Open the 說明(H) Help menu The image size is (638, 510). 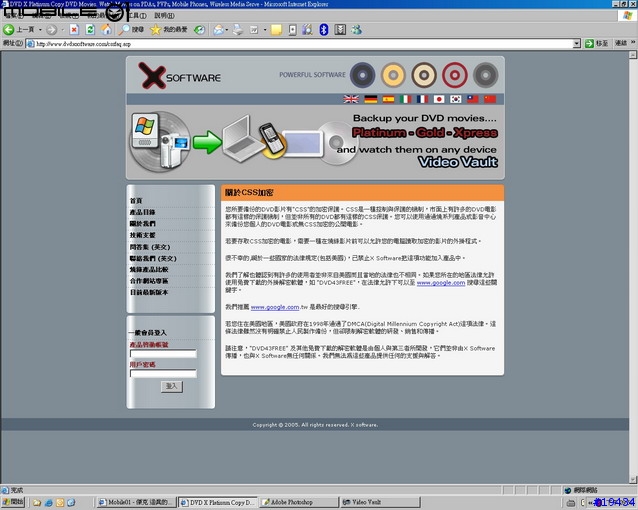(164, 15)
